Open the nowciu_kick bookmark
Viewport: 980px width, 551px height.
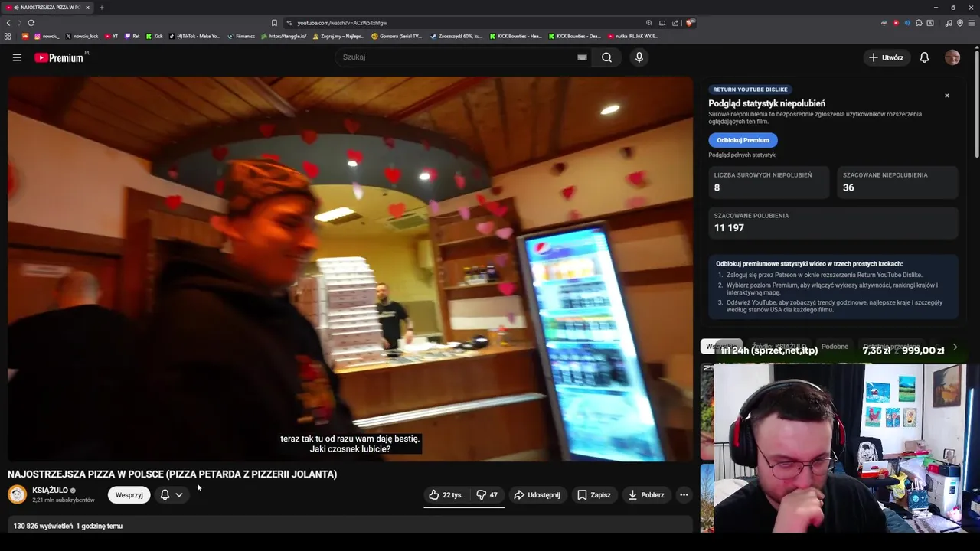pyautogui.click(x=82, y=36)
